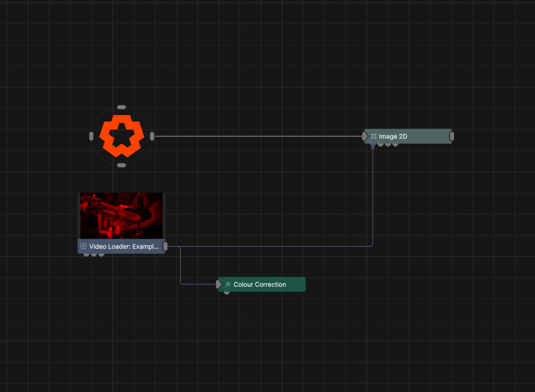Screen dimensions: 535x392
Task: Click the Root node's bottom port
Action: 122,165
